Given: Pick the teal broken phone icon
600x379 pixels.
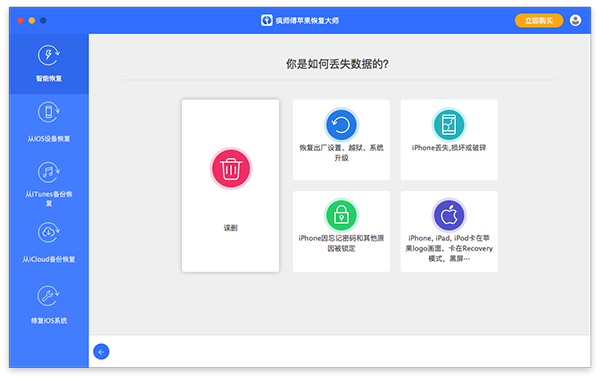Looking at the screenshot, I should pos(449,125).
